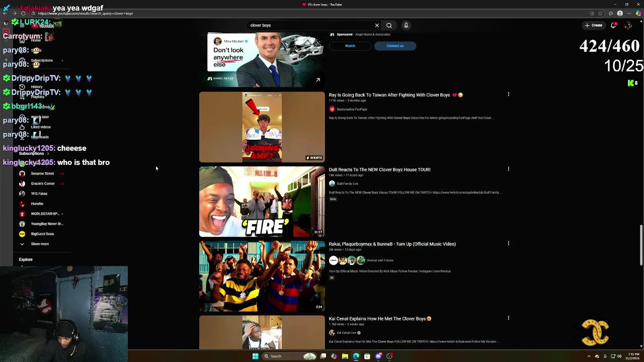Open the Windows Start menu
644x362 pixels.
[x=255, y=356]
